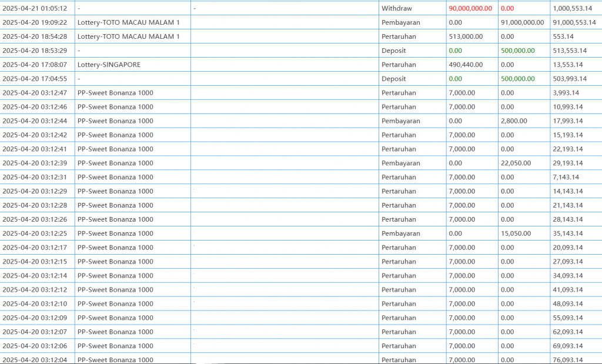Click balance 35,143.14
602x364 pixels.
568,233
